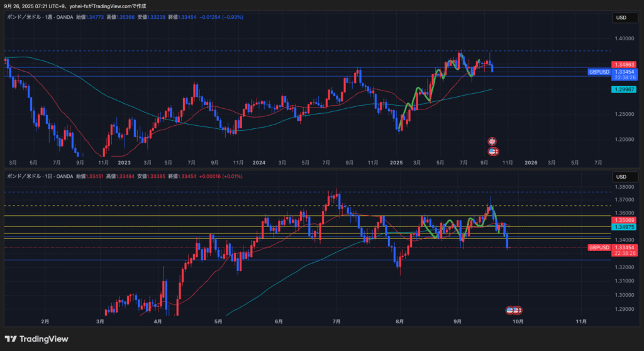Image resolution: width=644 pixels, height=351 pixels.
Task: Select the blue GBPUSD symbol label on weekly chart
Action: click(x=599, y=72)
